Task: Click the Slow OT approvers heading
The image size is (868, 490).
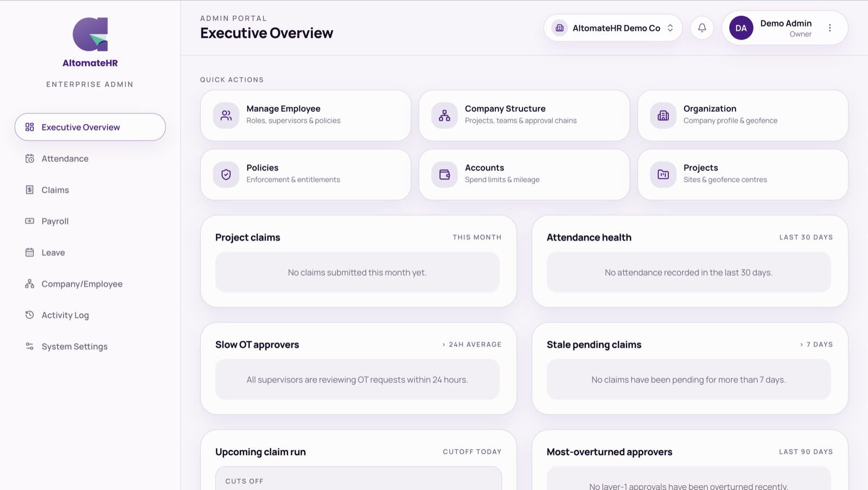Action: 257,345
